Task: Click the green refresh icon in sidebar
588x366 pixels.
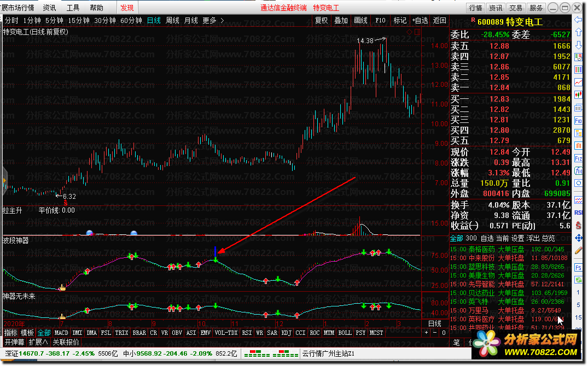Action: 578,280
